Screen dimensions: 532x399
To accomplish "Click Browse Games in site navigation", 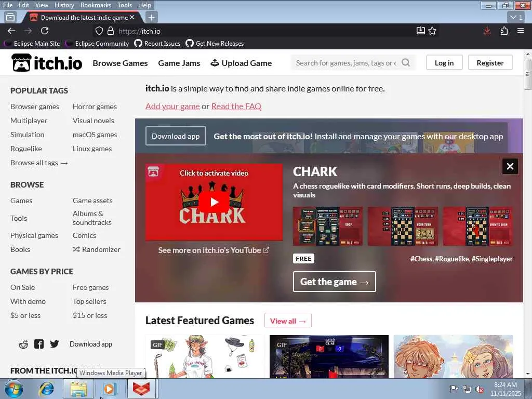I will pos(120,63).
